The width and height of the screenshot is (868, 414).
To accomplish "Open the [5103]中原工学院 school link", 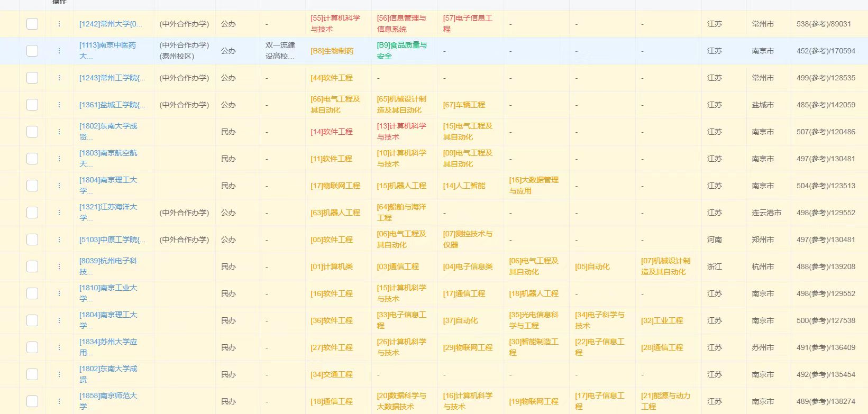I will (x=112, y=240).
